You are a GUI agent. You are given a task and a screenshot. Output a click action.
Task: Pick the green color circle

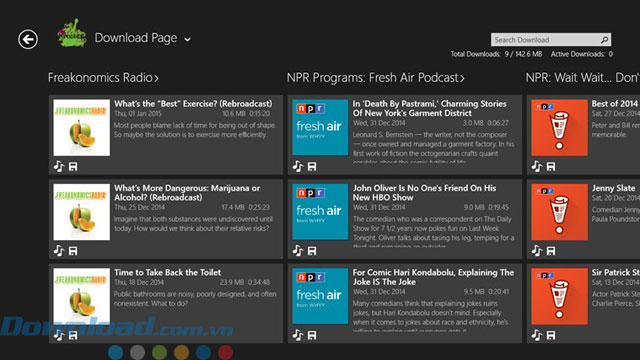click(x=159, y=352)
